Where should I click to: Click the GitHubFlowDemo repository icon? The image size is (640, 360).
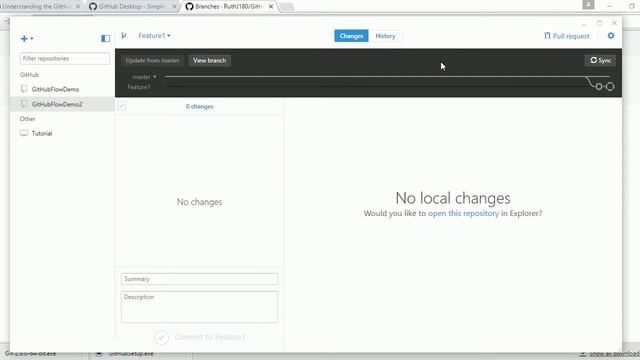(24, 89)
